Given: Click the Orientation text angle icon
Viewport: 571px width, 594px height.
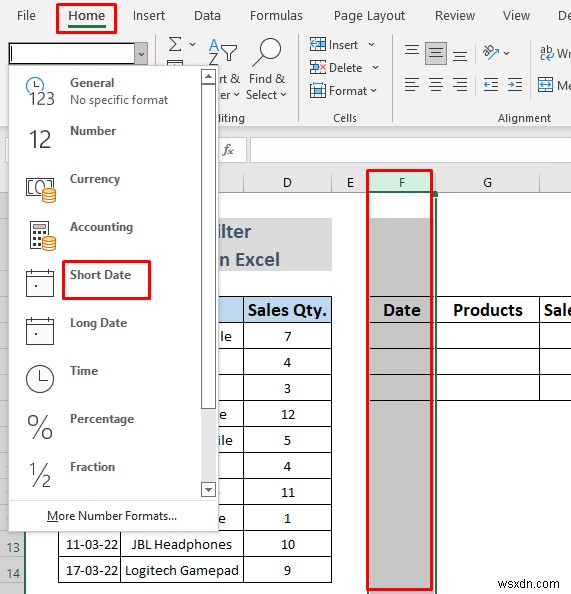Looking at the screenshot, I should pyautogui.click(x=491, y=52).
